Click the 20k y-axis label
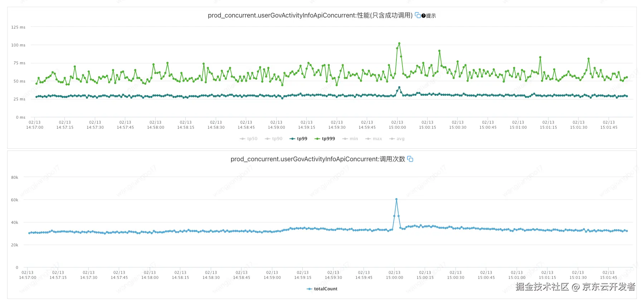644x300 pixels. [15, 245]
